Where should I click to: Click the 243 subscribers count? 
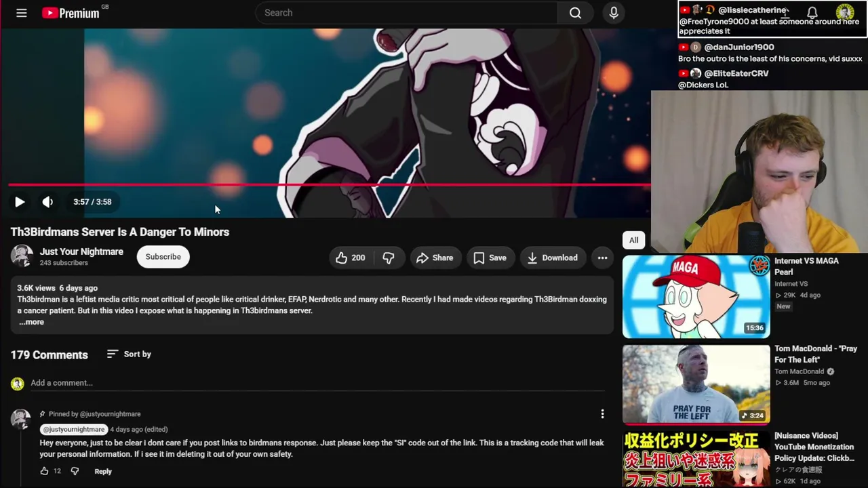[x=64, y=263]
